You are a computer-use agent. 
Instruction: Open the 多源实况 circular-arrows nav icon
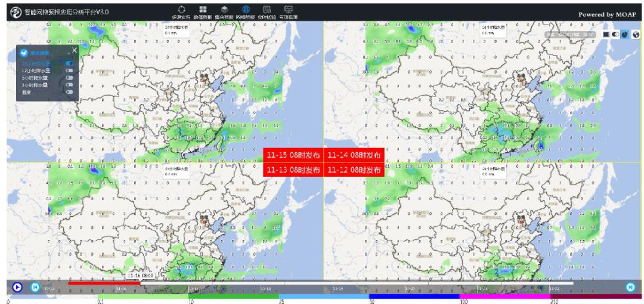[x=182, y=9]
